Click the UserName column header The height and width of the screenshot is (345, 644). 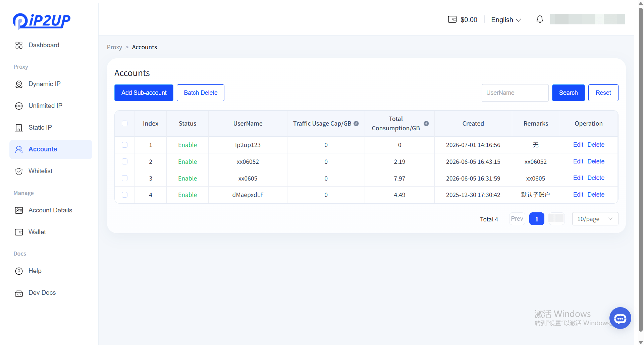[248, 124]
